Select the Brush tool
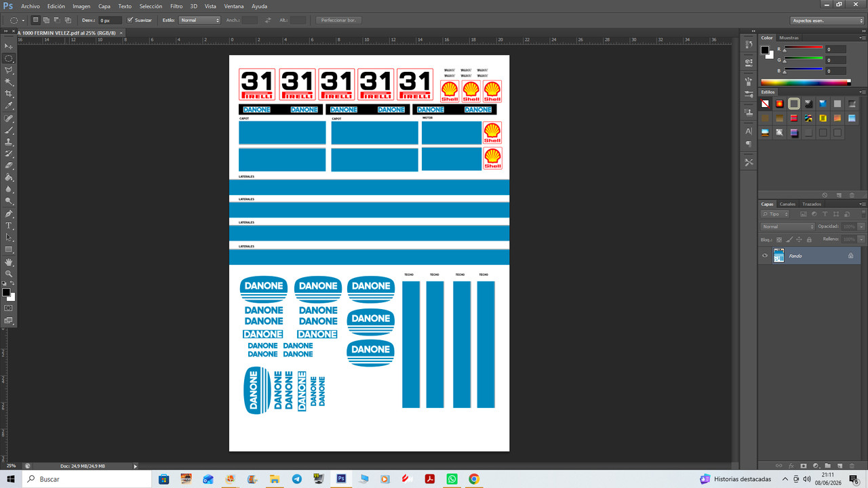 click(9, 130)
